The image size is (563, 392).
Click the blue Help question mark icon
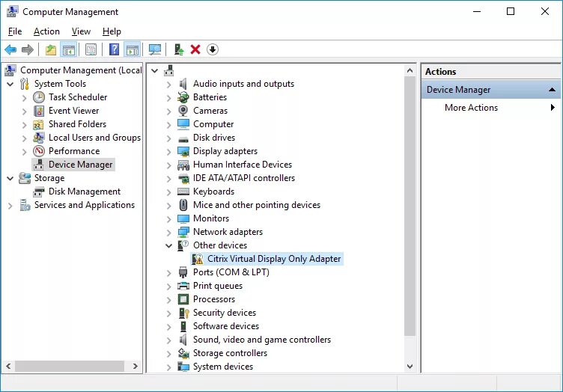click(x=115, y=49)
